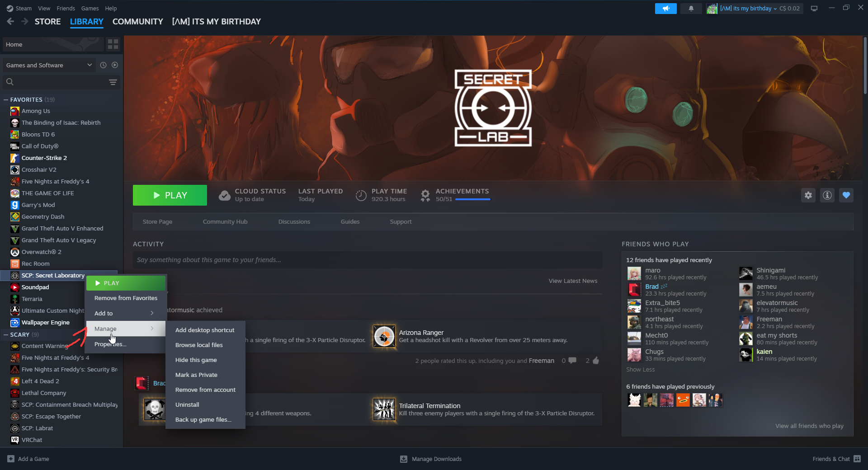Click the page scrollbar on the right edge

coord(865,66)
